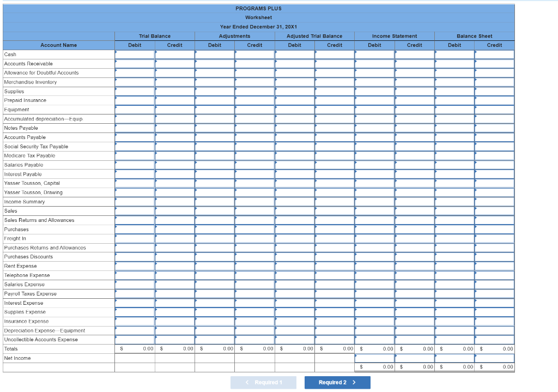Image resolution: width=558 pixels, height=392 pixels.
Task: Click the 'Balance Sheet' section header
Action: point(475,36)
